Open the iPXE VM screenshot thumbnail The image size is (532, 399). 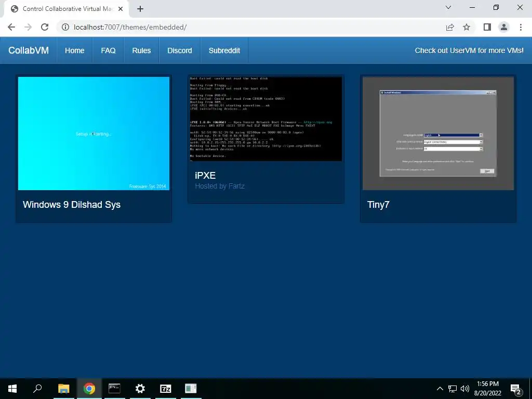(266, 119)
